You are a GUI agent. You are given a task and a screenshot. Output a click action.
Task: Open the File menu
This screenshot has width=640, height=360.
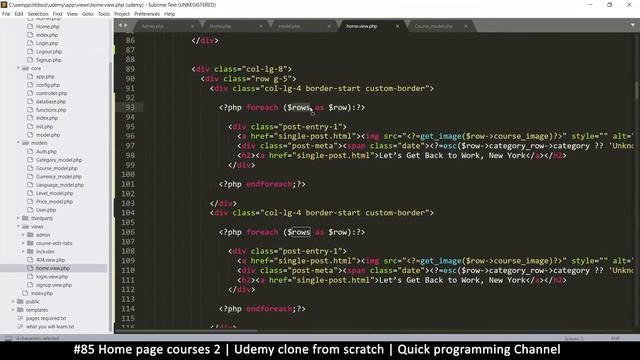(6, 14)
